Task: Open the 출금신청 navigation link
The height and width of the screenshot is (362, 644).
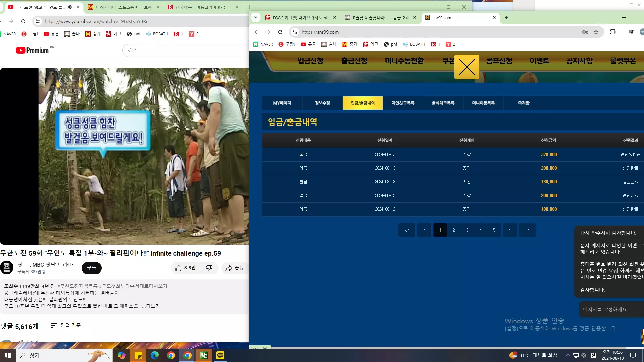Action: click(x=354, y=61)
